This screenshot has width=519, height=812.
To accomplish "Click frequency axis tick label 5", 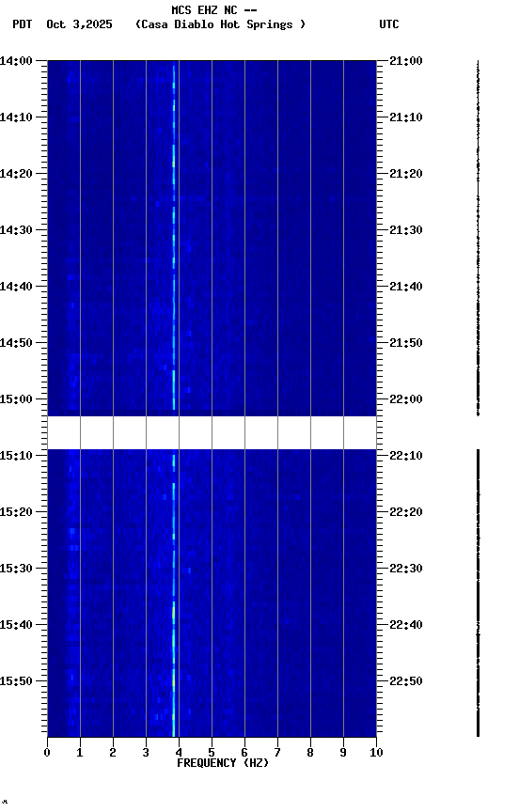I will (x=212, y=753).
